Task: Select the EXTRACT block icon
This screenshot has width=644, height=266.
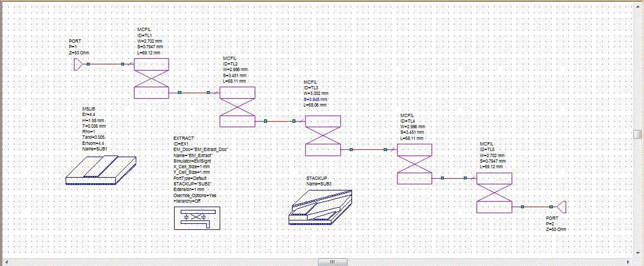Action: point(196,218)
